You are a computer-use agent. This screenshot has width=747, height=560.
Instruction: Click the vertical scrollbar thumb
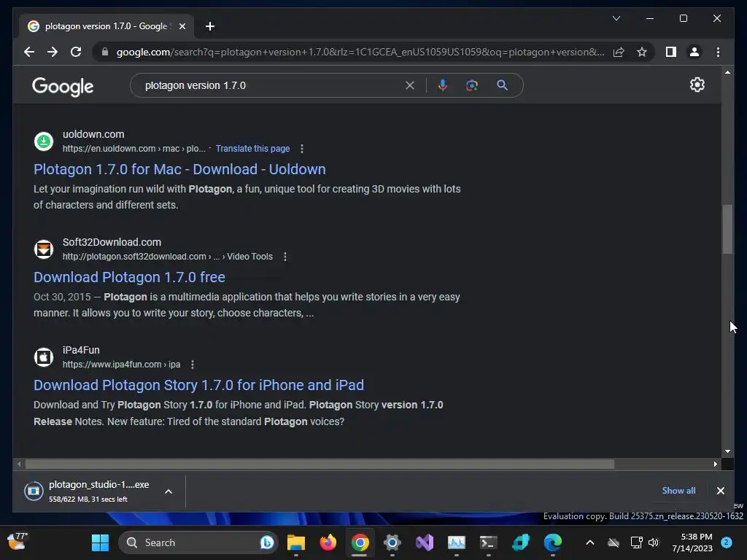coord(727,229)
